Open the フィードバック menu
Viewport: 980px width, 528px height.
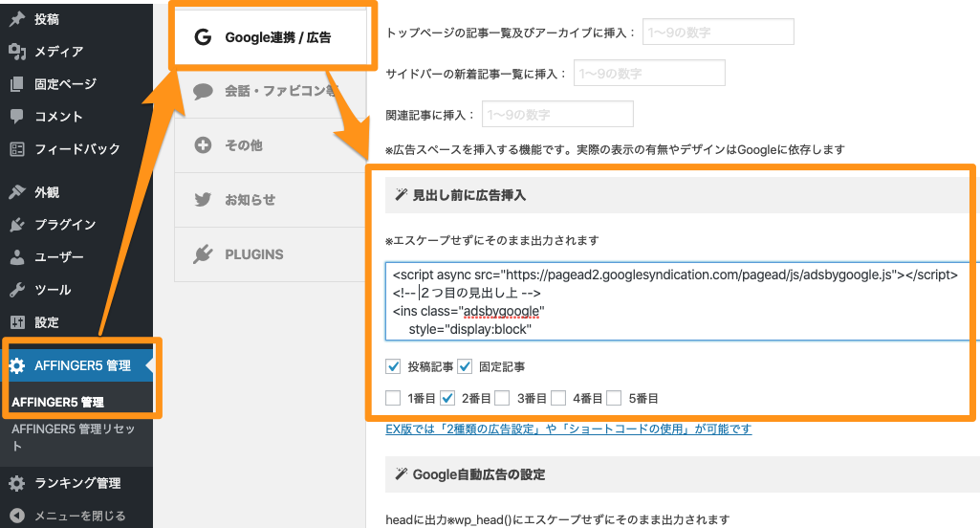pyautogui.click(x=76, y=149)
